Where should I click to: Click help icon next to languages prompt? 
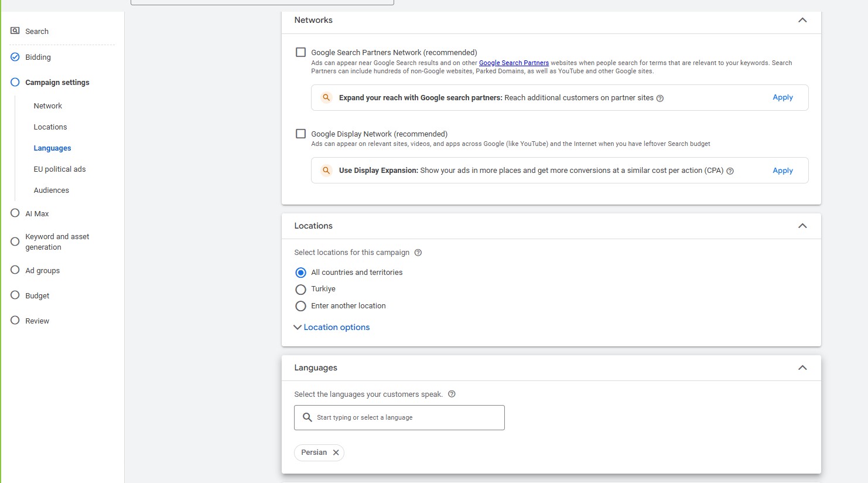point(452,394)
